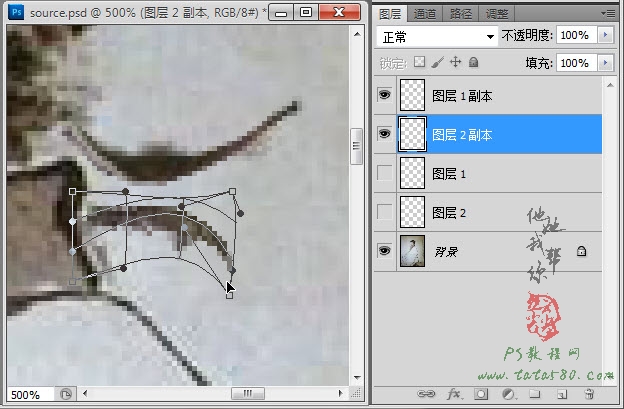The height and width of the screenshot is (409, 624).
Task: Switch to the 通道 tab
Action: 425,14
